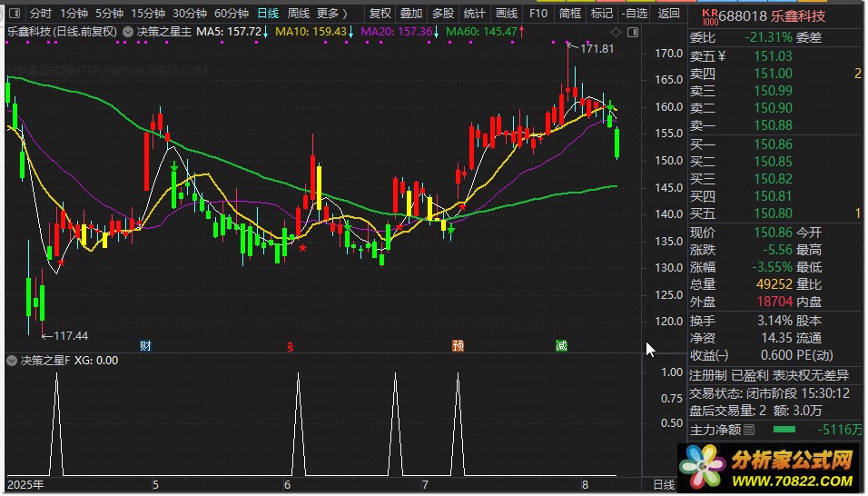This screenshot has height=496, width=868.
Task: Click the 预 forecast marker on the timeline
Action: [458, 346]
